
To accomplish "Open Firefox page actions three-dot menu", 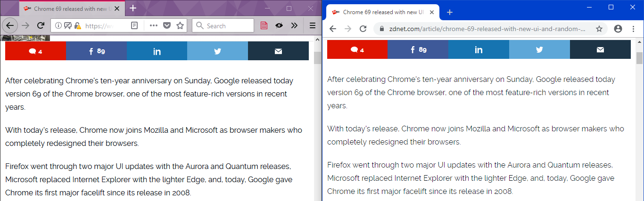I will coord(153,25).
